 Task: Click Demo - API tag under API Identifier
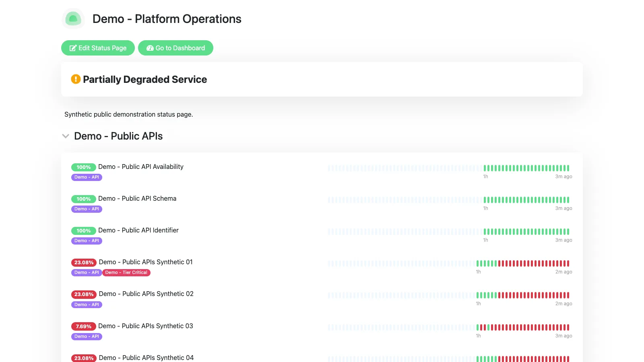click(x=87, y=241)
